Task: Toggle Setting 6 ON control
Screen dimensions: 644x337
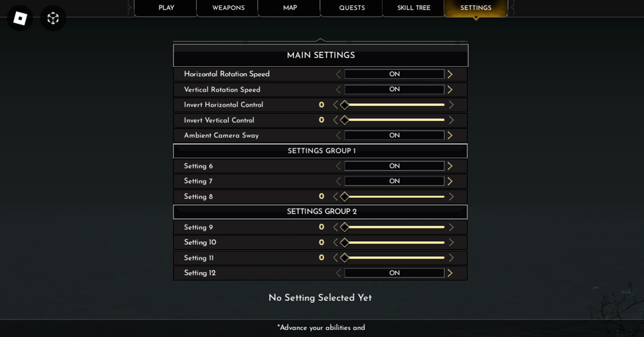Action: pos(394,166)
